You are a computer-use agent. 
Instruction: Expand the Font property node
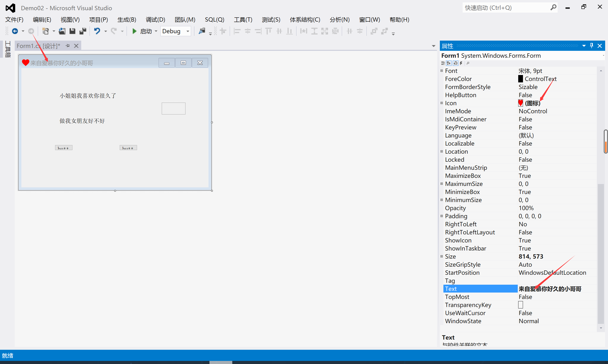coord(442,71)
